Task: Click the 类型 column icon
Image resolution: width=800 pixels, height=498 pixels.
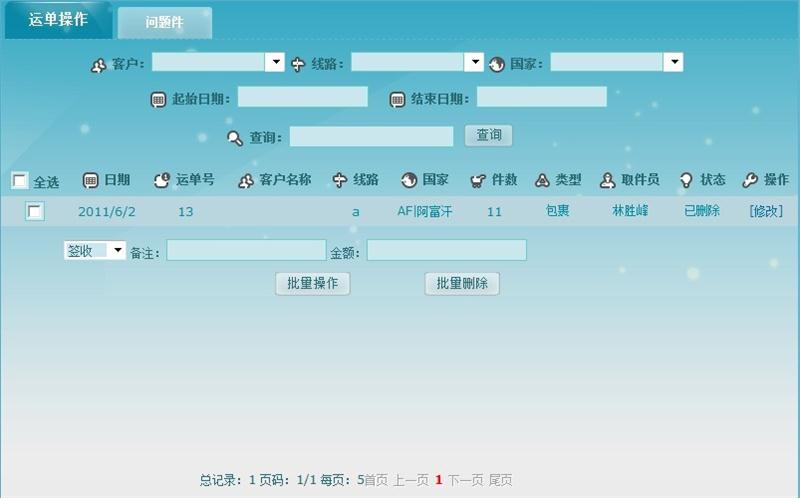Action: [542, 180]
